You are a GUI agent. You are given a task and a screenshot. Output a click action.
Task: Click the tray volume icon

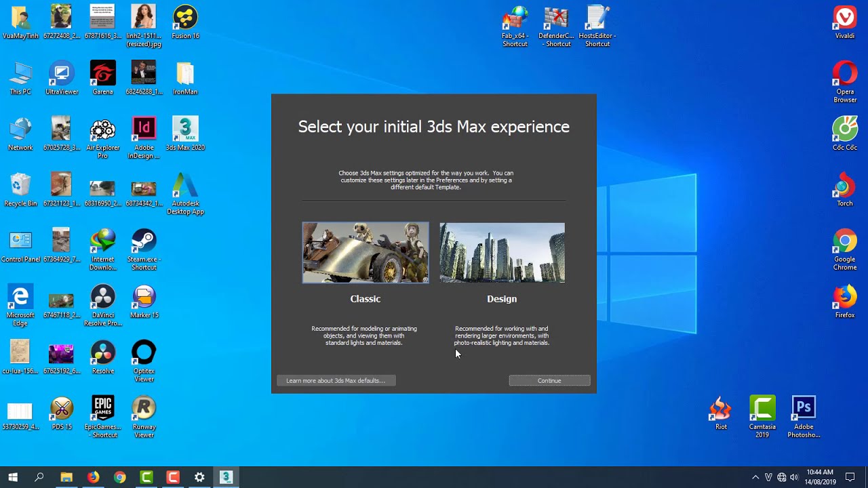click(794, 477)
